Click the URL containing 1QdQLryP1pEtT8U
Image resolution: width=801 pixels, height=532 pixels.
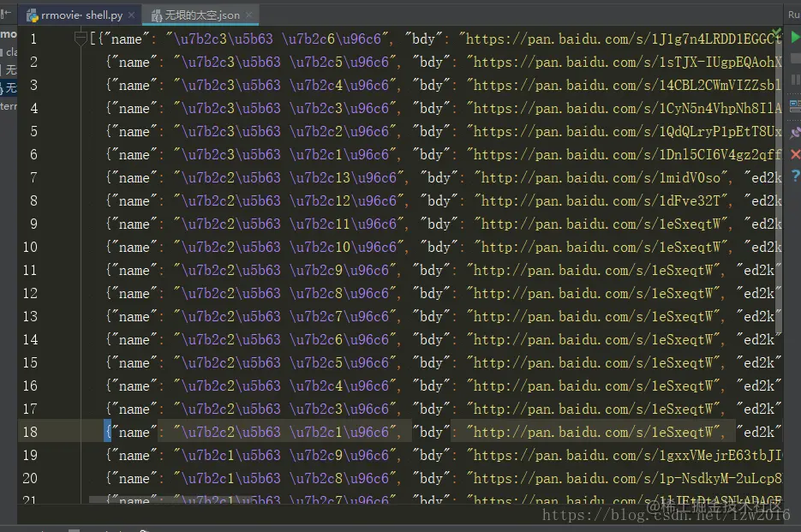point(624,132)
